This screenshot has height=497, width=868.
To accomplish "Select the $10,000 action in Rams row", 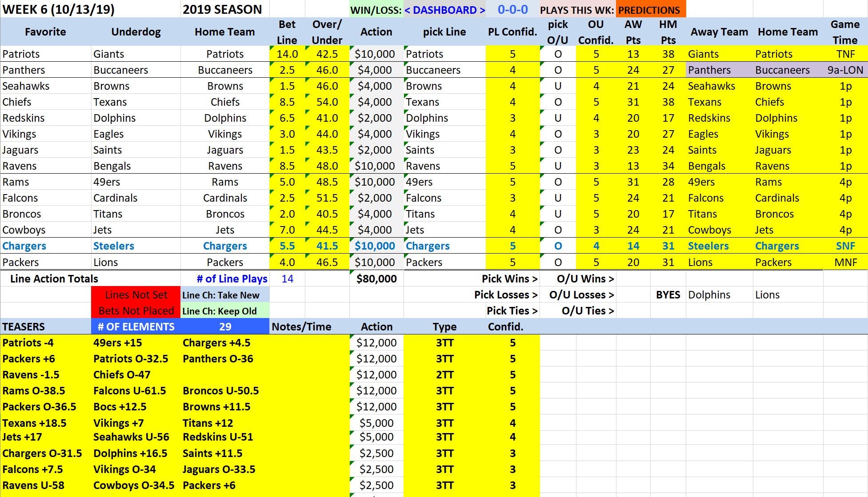I will 376,182.
